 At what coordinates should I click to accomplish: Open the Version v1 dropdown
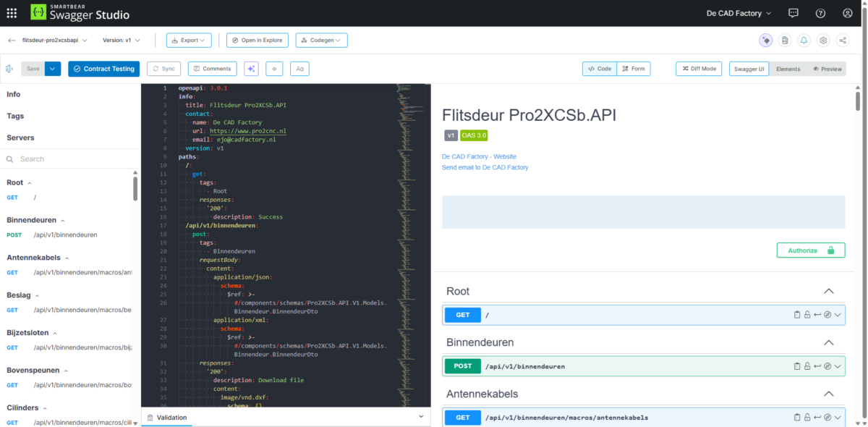[x=122, y=41]
